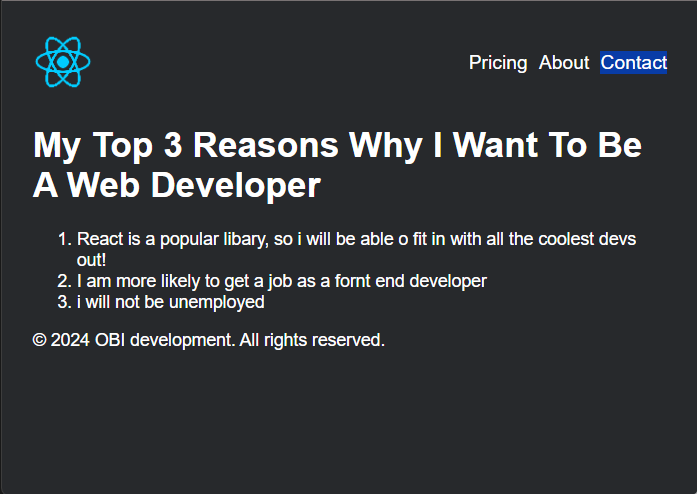The image size is (697, 494).
Task: Click the "OBI development" text in footer
Action: pos(164,340)
